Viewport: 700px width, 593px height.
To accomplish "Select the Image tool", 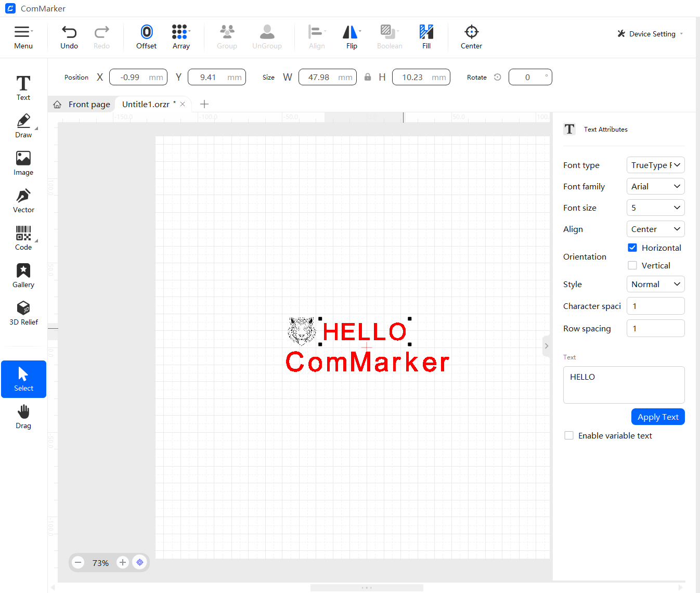I will (23, 162).
